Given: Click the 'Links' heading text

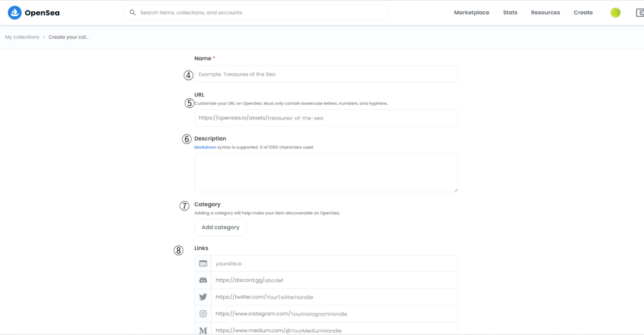Looking at the screenshot, I should tap(201, 248).
